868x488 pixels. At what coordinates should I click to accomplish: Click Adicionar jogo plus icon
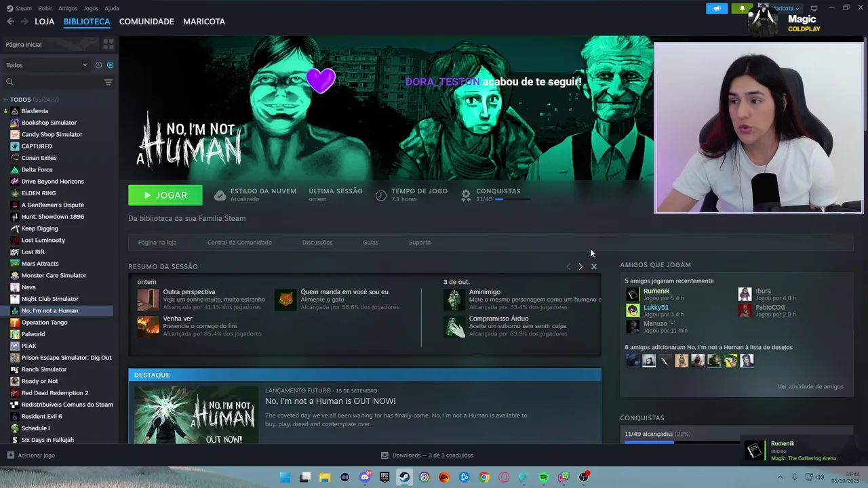click(x=10, y=455)
